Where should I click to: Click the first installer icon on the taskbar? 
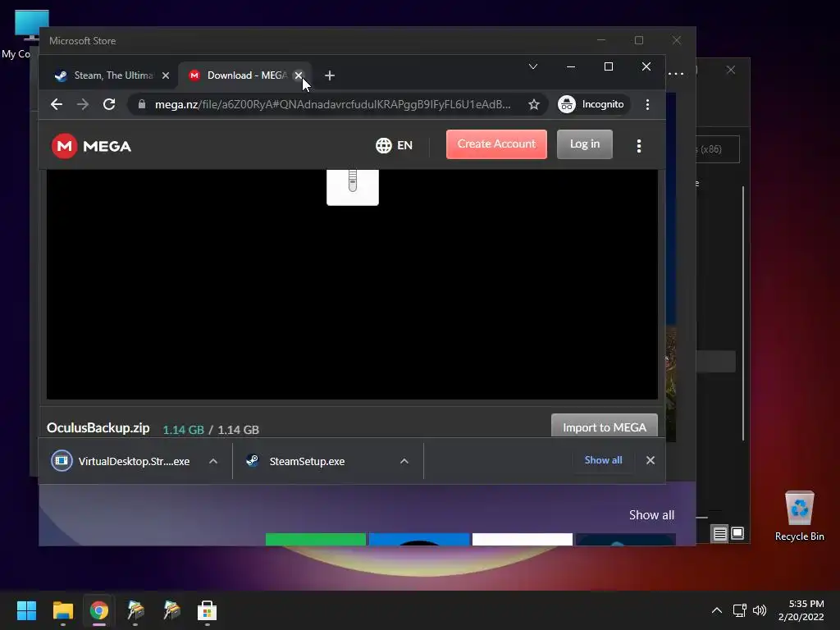135,610
